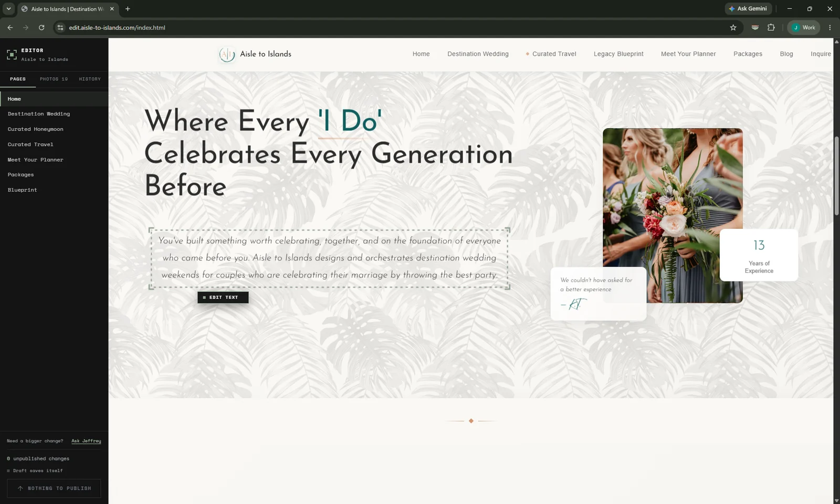Switch to the History tab

click(x=90, y=79)
